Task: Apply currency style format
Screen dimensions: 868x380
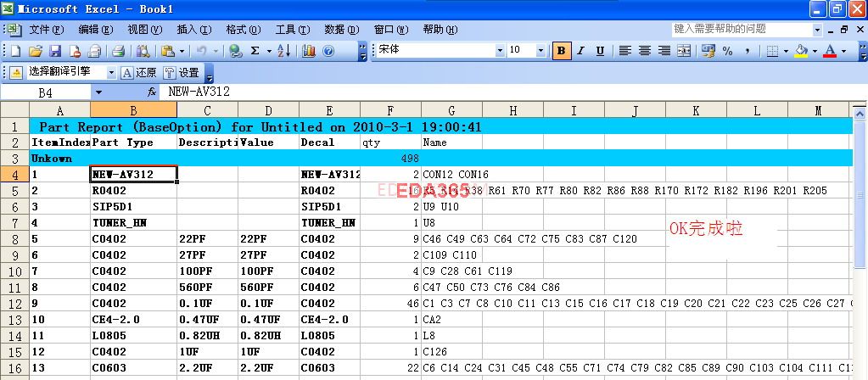Action: pos(708,51)
